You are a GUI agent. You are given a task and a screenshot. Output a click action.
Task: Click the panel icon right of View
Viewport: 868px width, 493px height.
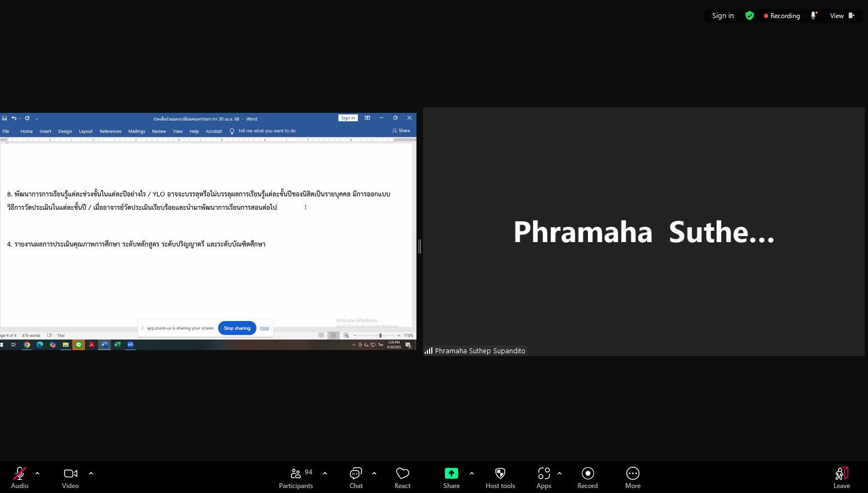click(852, 16)
